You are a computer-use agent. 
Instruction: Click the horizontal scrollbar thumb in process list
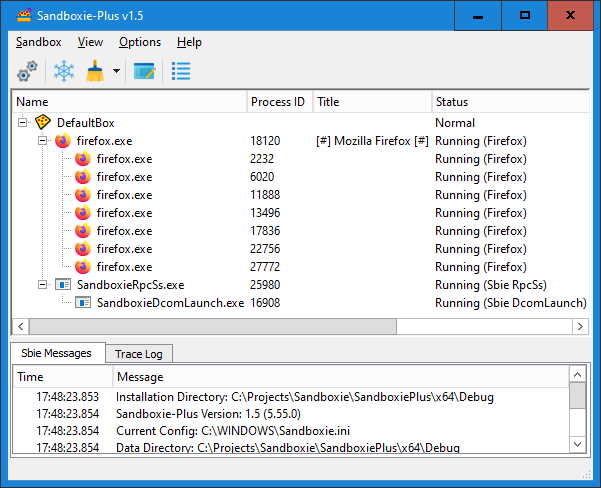click(x=213, y=327)
